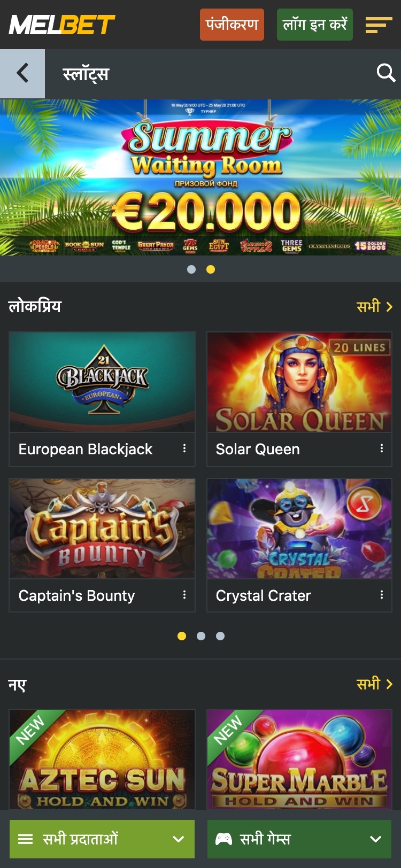Expand the सभी प्रदाताओं providers dropdown
The image size is (401, 868).
[x=102, y=839]
